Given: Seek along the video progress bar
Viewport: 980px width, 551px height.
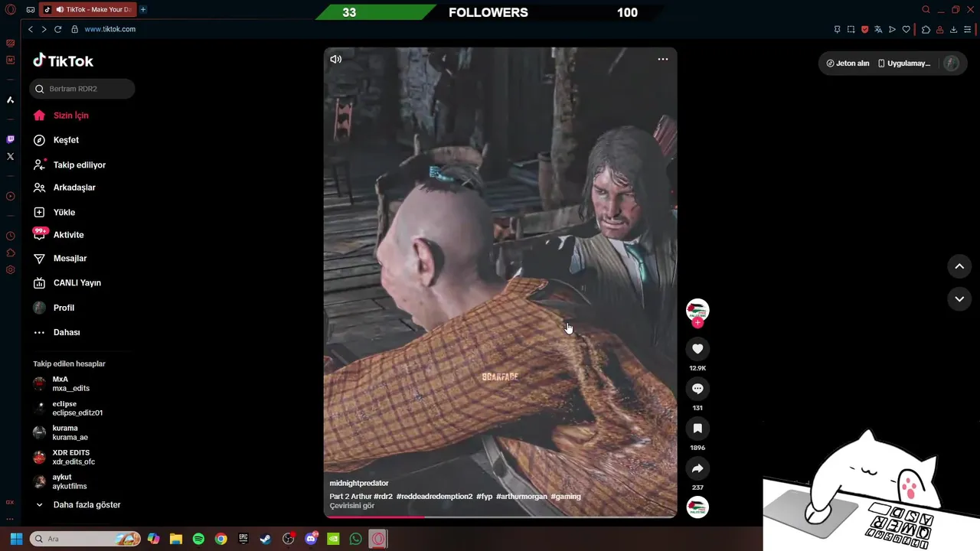Looking at the screenshot, I should pos(500,517).
